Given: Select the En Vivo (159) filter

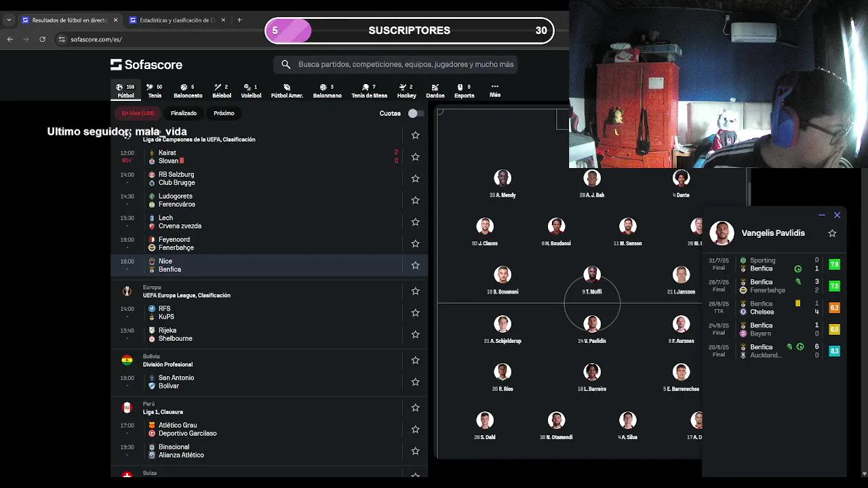Looking at the screenshot, I should pyautogui.click(x=138, y=113).
